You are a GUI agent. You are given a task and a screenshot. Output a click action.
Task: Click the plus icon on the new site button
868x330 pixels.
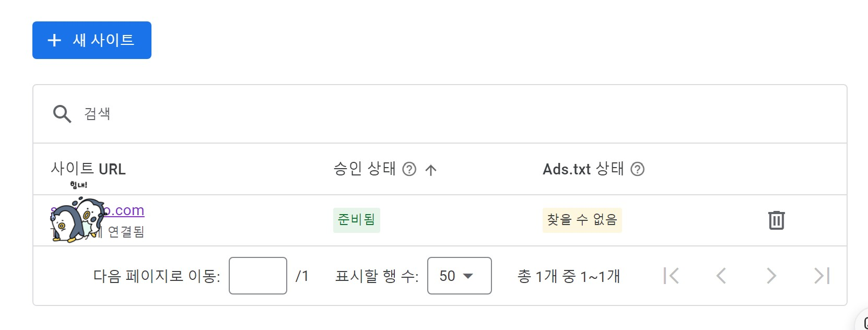pyautogui.click(x=54, y=40)
